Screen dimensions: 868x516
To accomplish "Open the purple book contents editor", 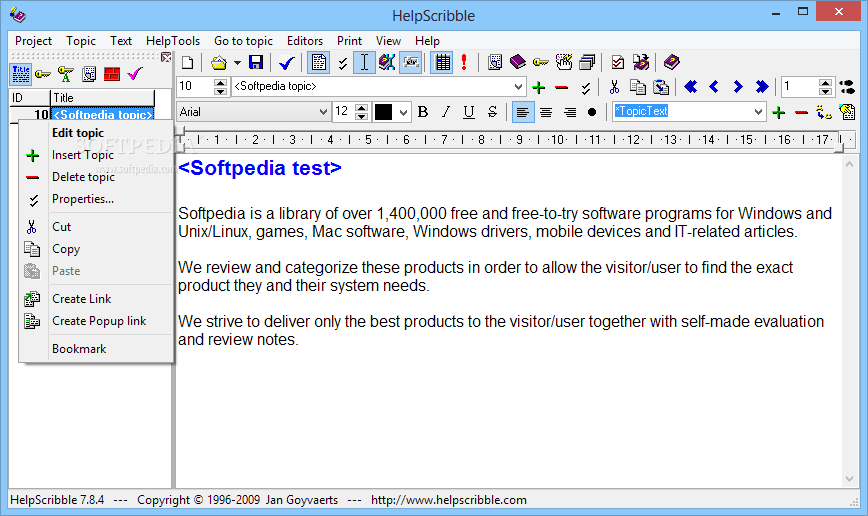I will click(x=518, y=63).
